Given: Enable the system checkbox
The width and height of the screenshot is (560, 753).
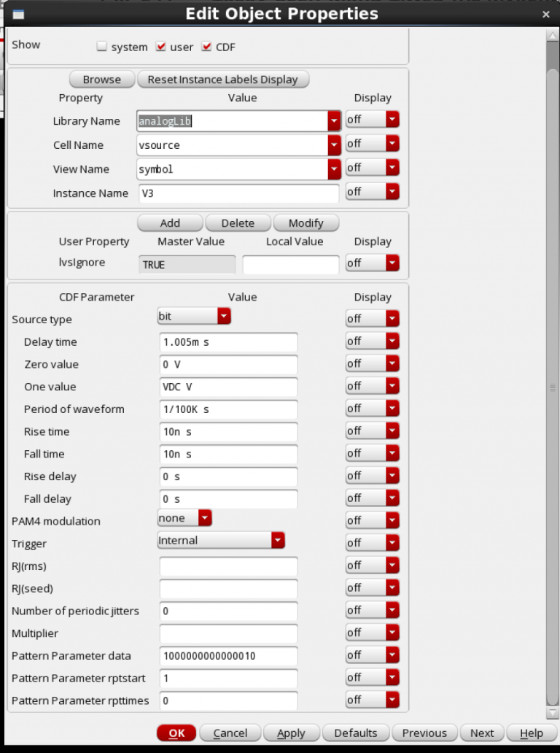Looking at the screenshot, I should (x=102, y=47).
